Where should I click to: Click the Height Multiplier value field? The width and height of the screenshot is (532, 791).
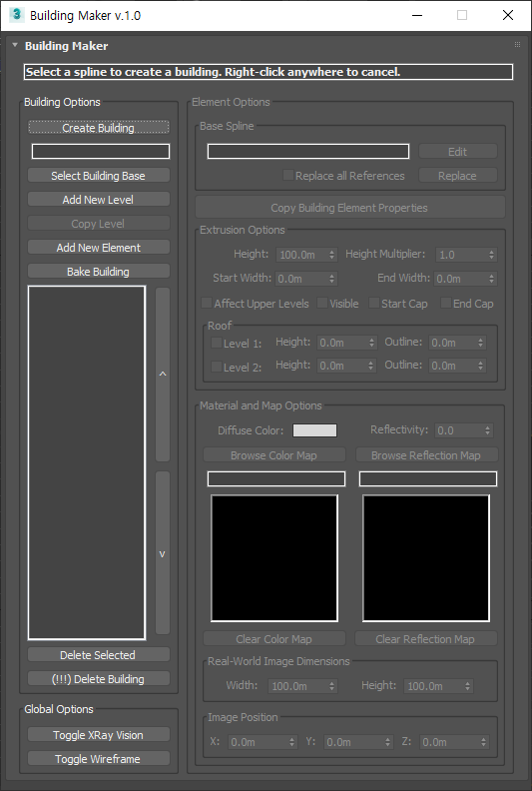(x=461, y=255)
